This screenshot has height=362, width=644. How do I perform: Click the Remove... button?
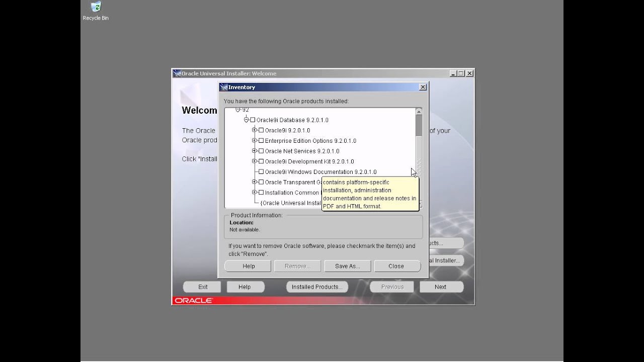pos(297,266)
